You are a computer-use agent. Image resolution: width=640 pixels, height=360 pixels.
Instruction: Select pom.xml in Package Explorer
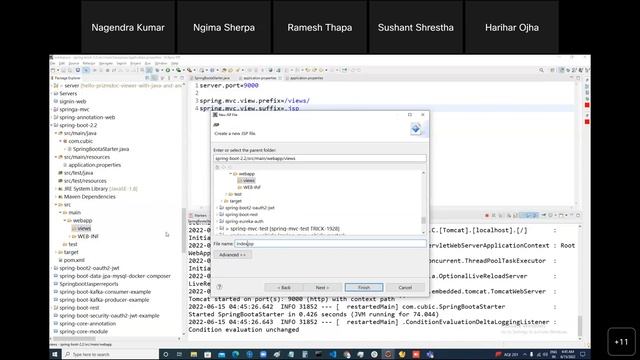(74, 260)
